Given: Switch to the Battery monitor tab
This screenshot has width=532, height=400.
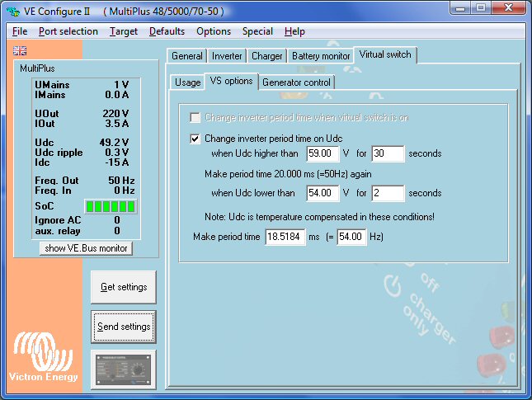Looking at the screenshot, I should point(321,56).
